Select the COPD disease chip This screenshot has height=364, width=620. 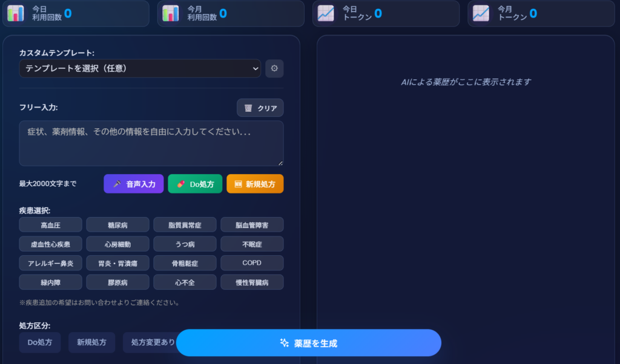(252, 263)
